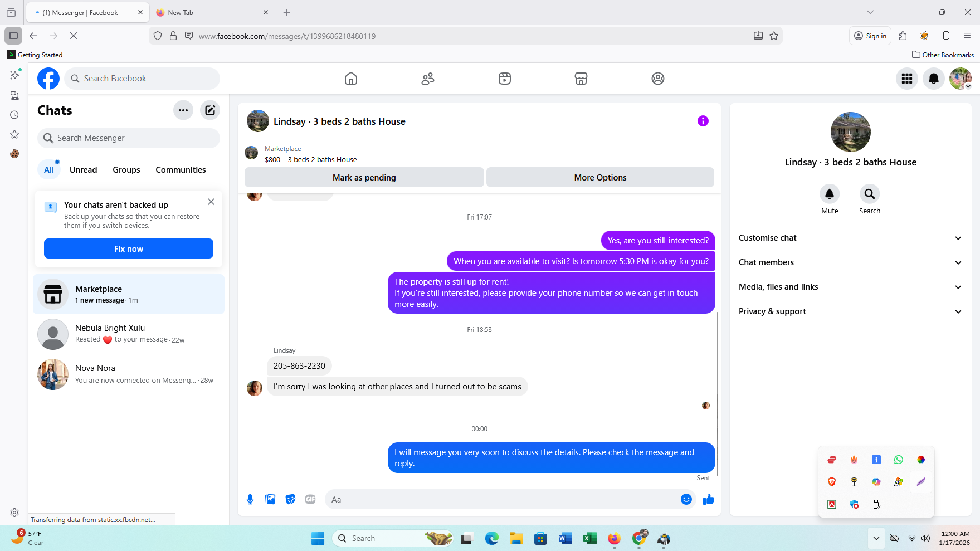Expand Media, files and links section
980x551 pixels.
tap(850, 287)
